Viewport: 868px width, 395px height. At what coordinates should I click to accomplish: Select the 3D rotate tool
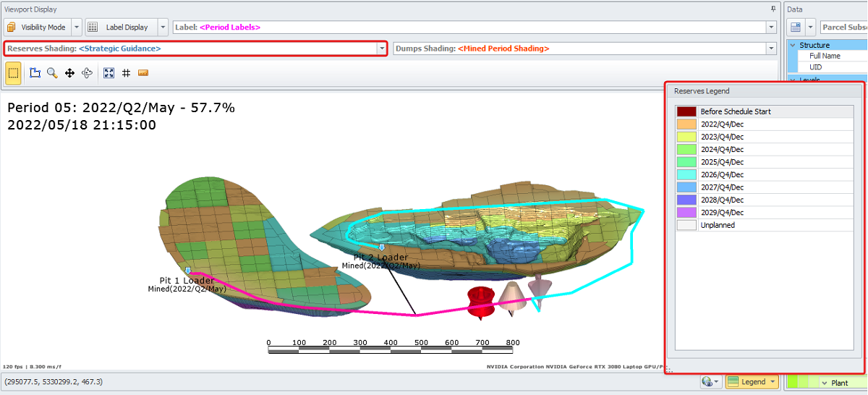[87, 73]
